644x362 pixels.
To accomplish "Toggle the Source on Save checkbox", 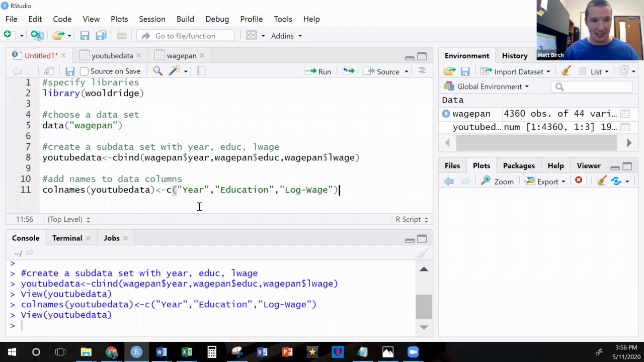I will coord(84,71).
